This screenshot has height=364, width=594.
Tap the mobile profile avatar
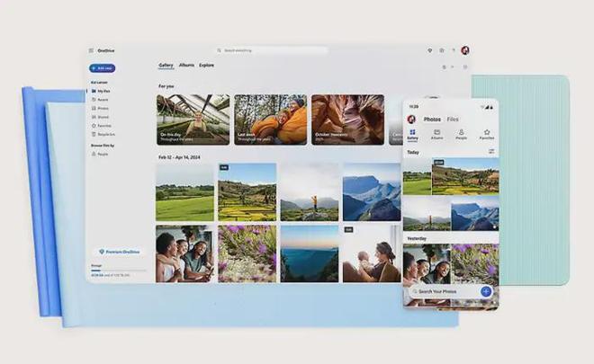tap(411, 119)
